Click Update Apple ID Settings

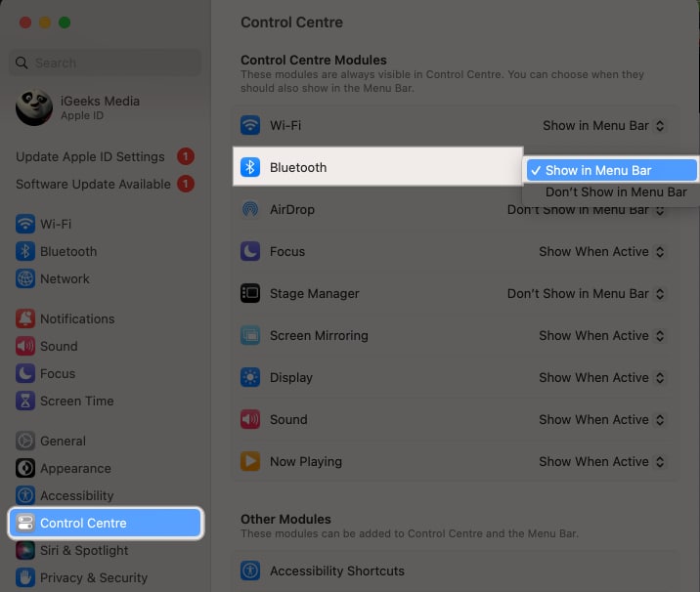click(90, 157)
